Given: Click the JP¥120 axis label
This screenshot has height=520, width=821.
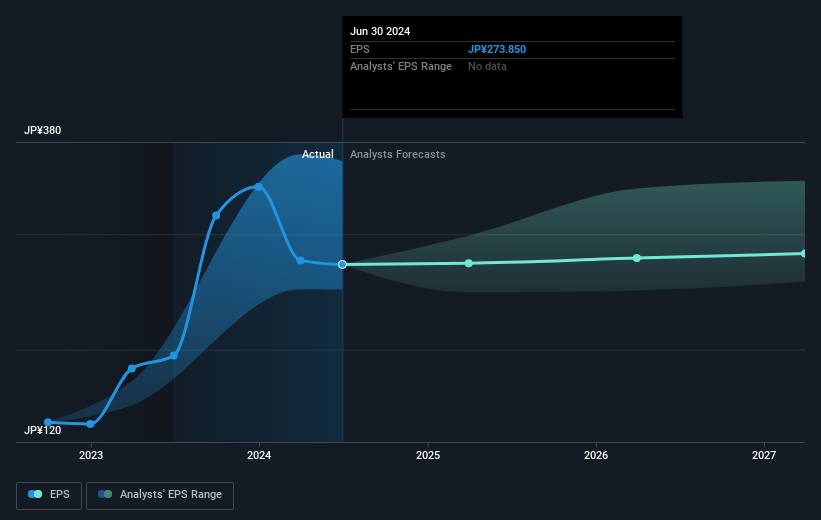Looking at the screenshot, I should tap(42, 430).
